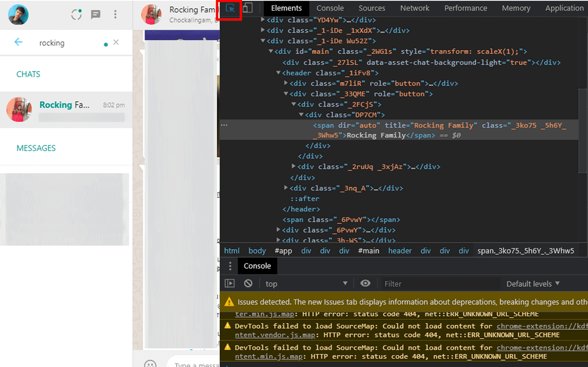Expand the div class _3nq_A node
588x367 pixels.
coord(286,188)
